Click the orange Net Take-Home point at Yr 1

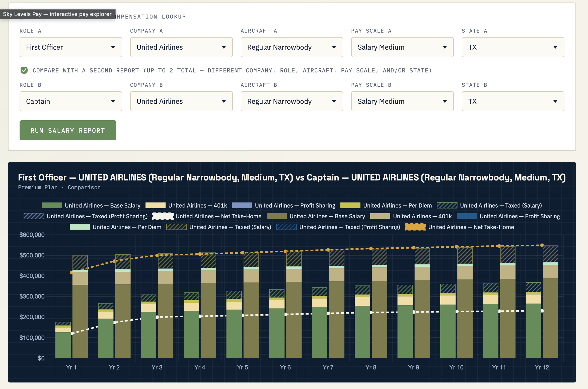71,272
